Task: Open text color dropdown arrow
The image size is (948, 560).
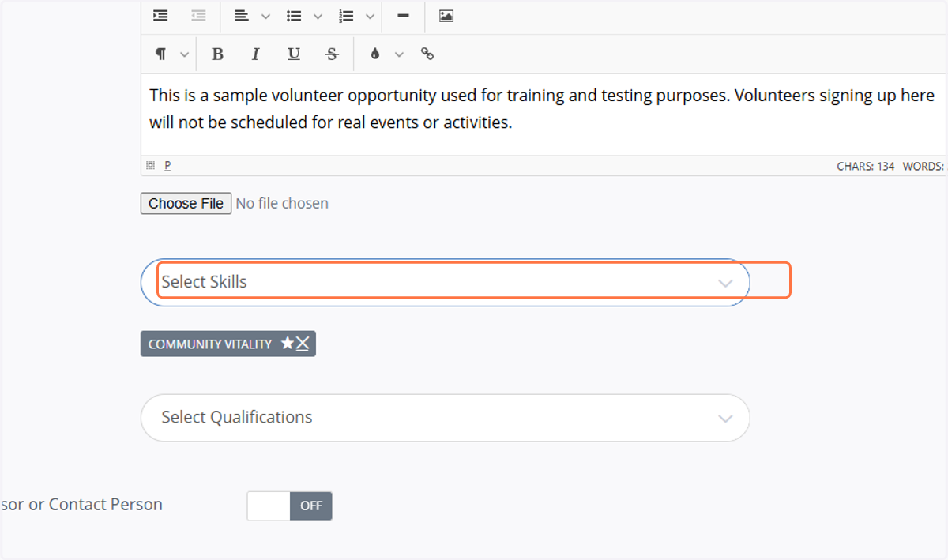Action: point(399,54)
